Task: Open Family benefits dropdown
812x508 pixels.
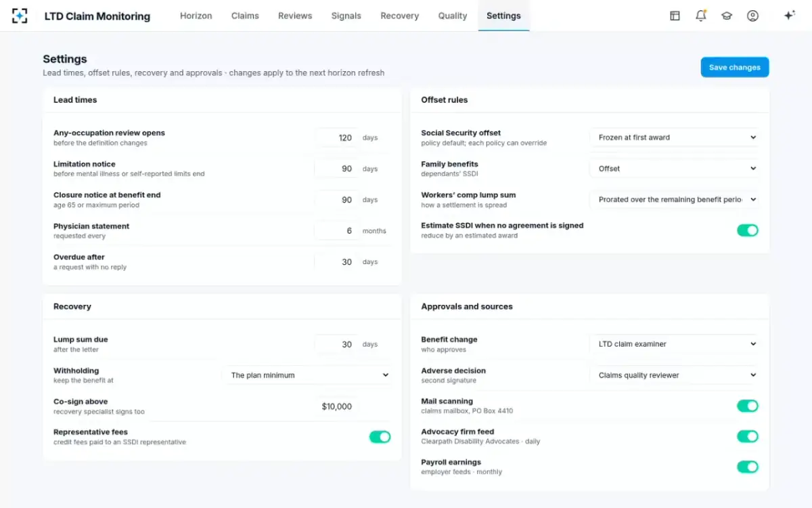Action: coord(674,169)
